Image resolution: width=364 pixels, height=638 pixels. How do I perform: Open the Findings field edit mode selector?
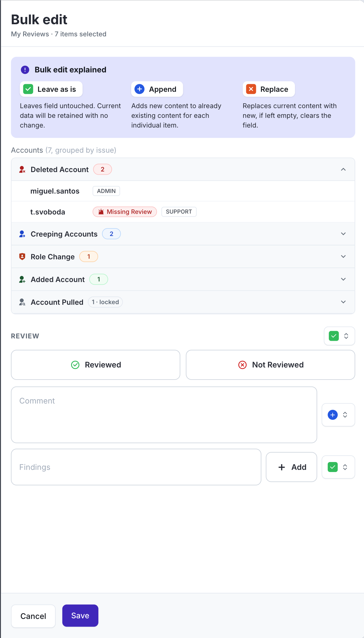(x=338, y=467)
